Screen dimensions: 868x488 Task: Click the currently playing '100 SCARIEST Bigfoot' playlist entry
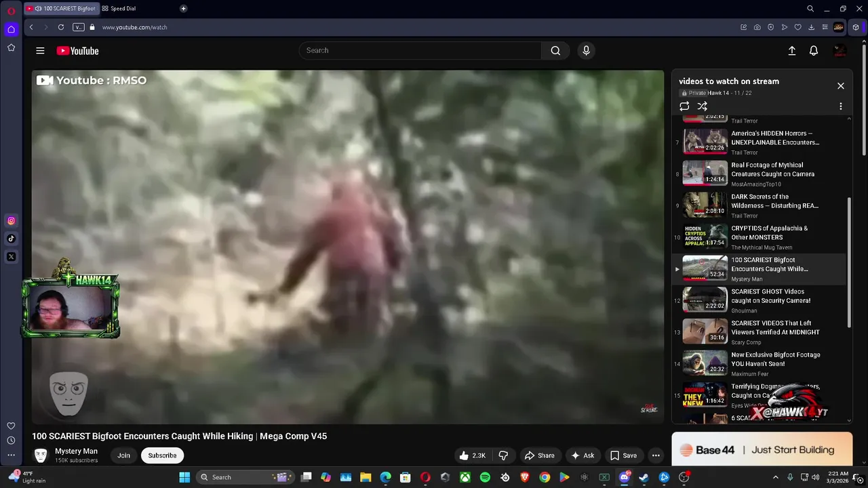[758, 269]
